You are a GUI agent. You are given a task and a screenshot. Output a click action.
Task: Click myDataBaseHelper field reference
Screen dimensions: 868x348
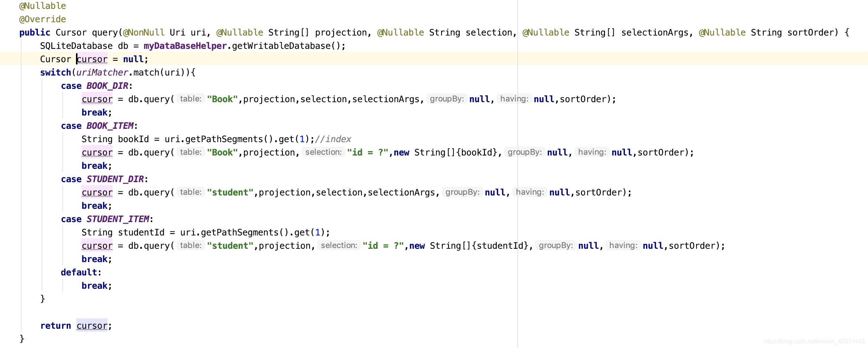point(185,46)
